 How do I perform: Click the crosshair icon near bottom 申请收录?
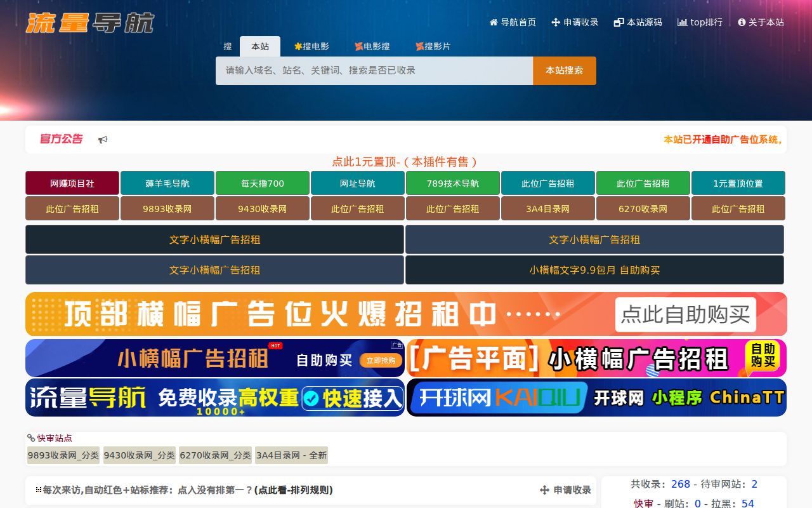[544, 490]
